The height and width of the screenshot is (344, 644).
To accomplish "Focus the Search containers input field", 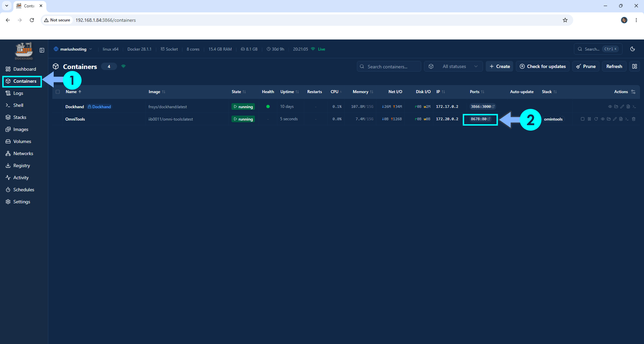I will click(389, 66).
